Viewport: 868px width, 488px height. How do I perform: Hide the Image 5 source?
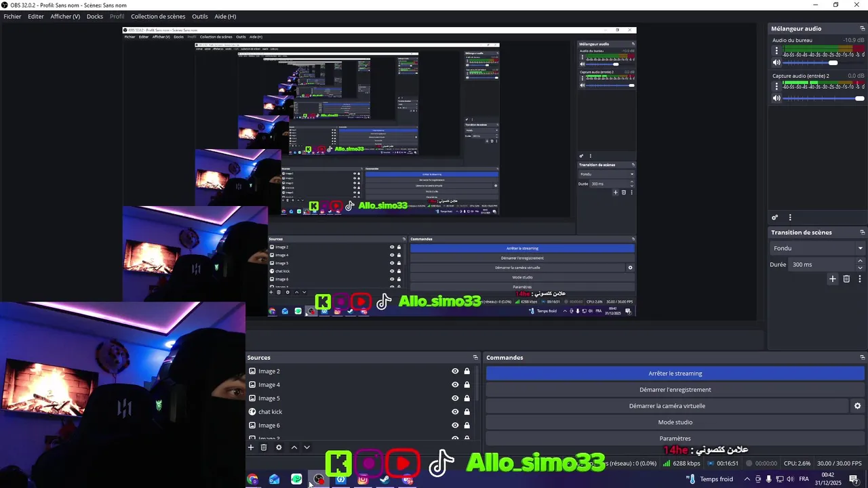click(455, 398)
